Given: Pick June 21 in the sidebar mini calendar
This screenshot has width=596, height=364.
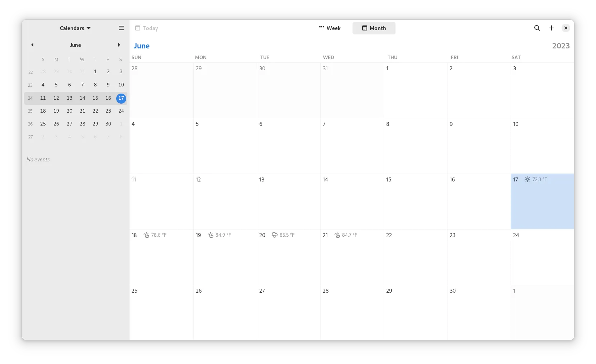Looking at the screenshot, I should point(82,111).
